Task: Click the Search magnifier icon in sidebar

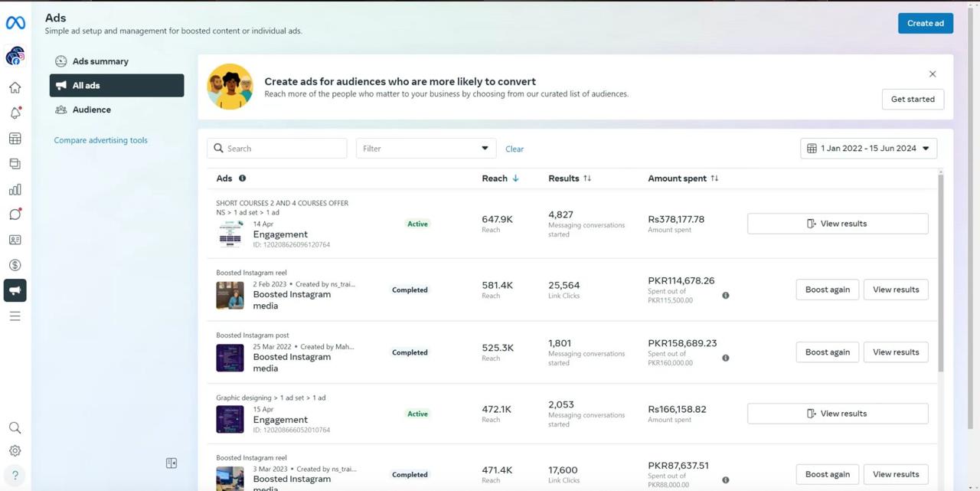Action: click(15, 428)
